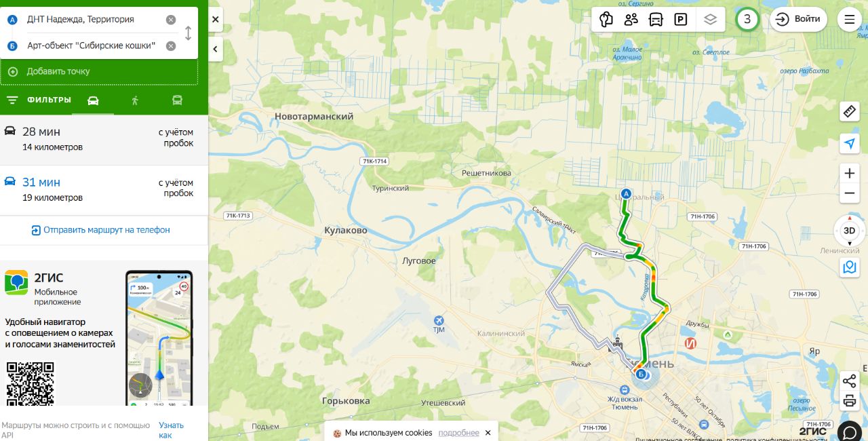Show public transport bus layer icon
The width and height of the screenshot is (868, 441).
656,20
